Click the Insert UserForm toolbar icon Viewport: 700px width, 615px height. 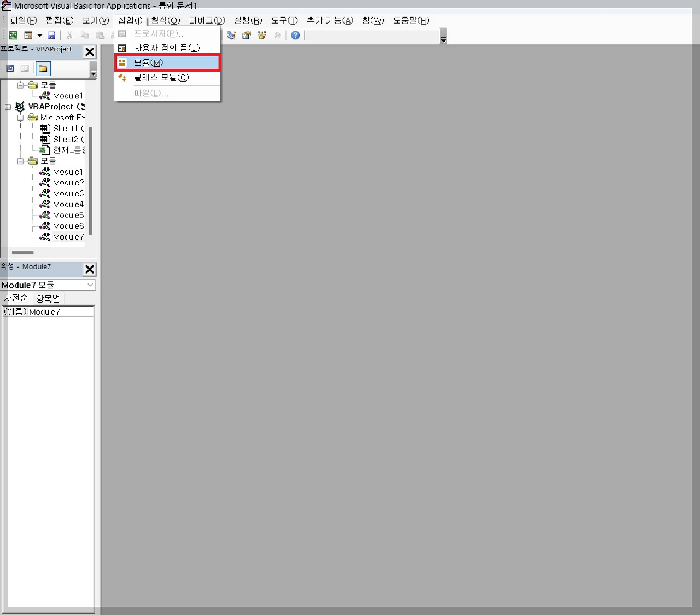(28, 35)
